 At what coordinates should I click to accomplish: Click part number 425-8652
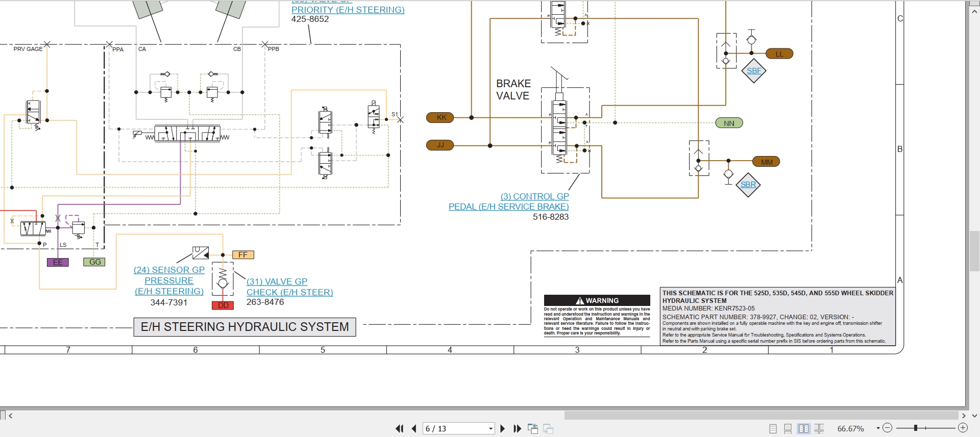pos(310,19)
